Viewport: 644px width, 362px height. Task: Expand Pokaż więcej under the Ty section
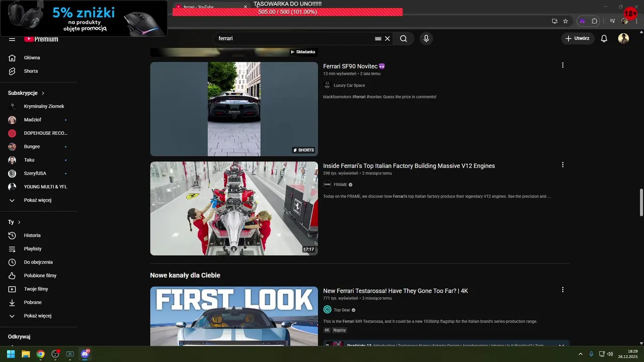tap(39, 316)
